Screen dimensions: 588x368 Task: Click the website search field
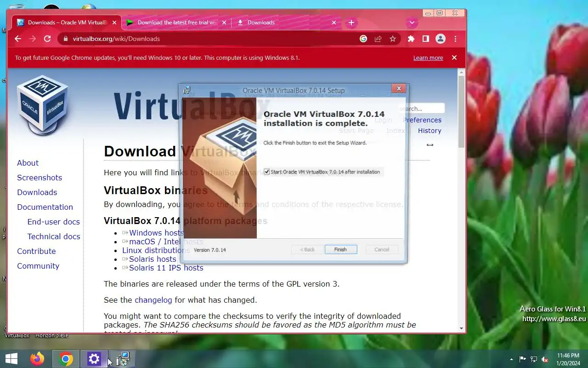click(422, 109)
